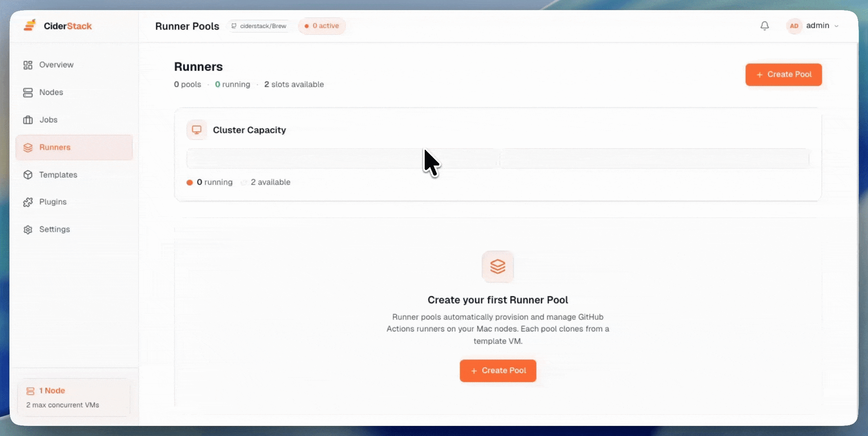The width and height of the screenshot is (868, 436).
Task: Click the node icon in the 1 Node card
Action: 31,390
